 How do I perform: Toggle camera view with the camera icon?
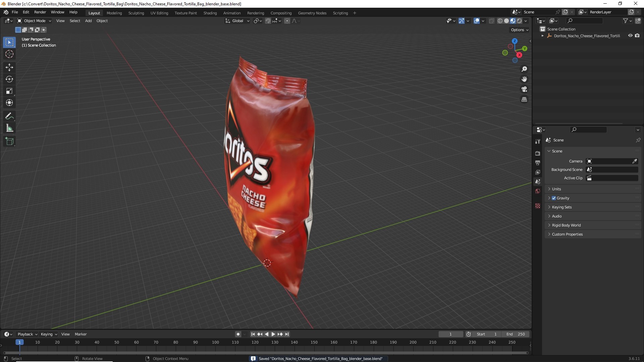click(524, 89)
